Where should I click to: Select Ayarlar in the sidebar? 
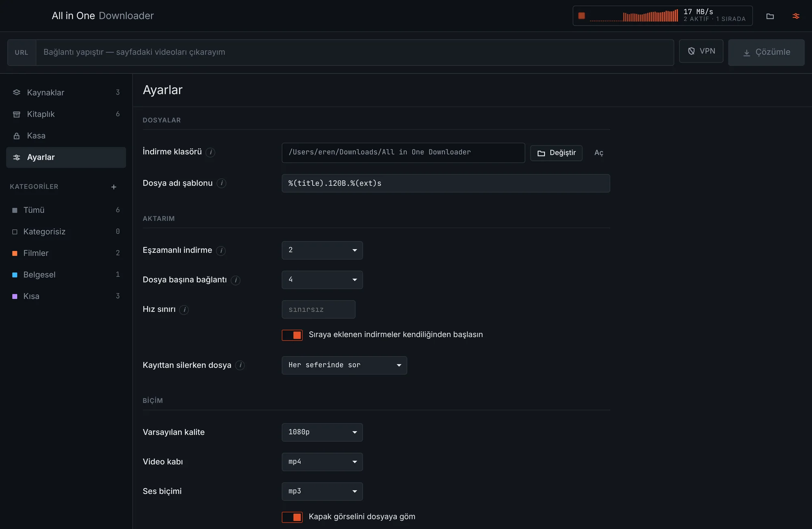pos(66,157)
